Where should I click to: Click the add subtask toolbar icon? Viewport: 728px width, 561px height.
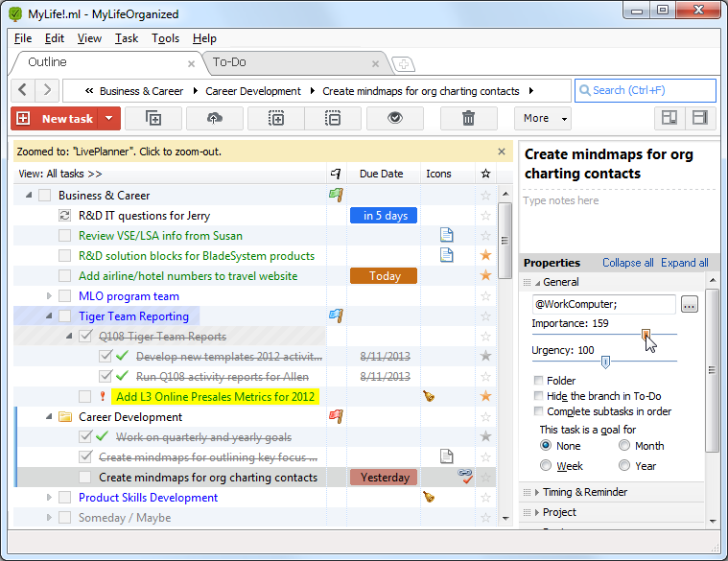click(153, 118)
